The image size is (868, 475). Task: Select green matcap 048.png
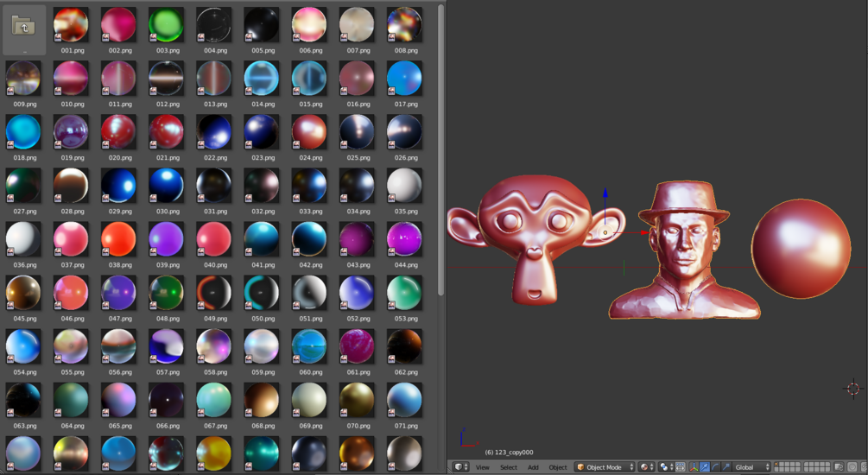[x=166, y=293]
